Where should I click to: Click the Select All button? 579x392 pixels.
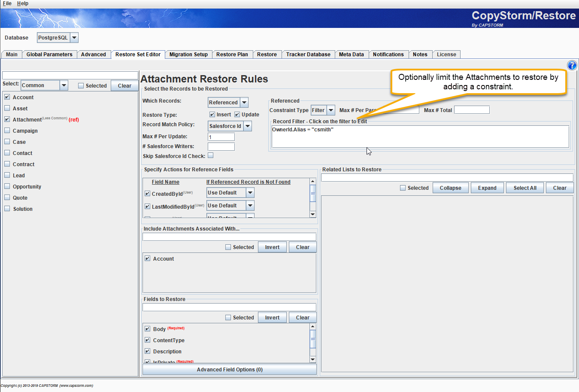point(525,188)
